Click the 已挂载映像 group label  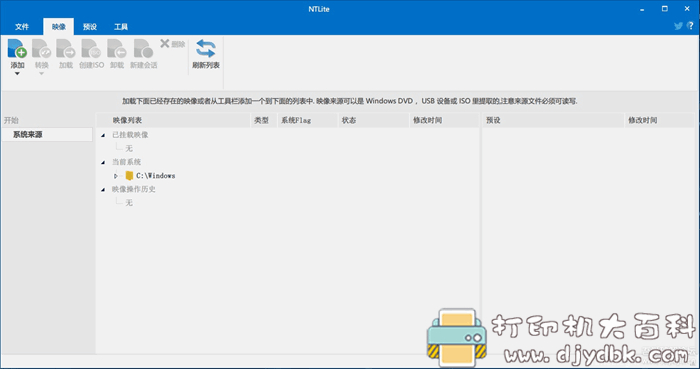pos(130,135)
